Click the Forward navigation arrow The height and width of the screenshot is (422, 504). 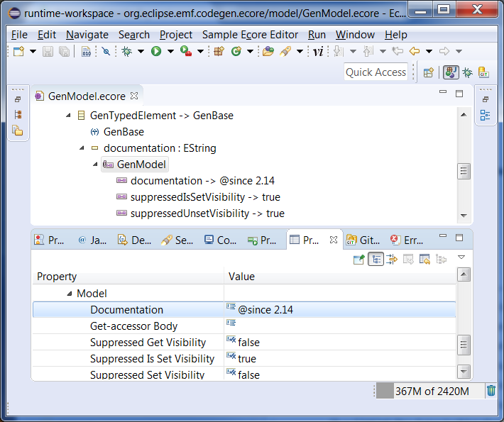coord(444,51)
